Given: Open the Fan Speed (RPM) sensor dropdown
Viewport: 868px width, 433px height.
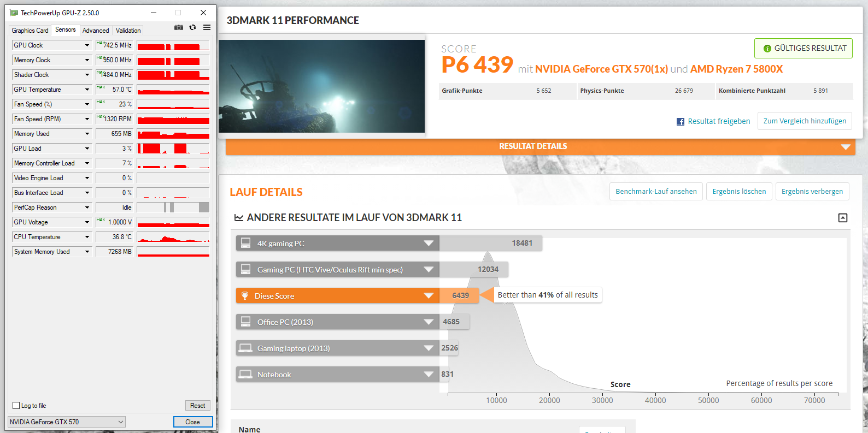Looking at the screenshot, I should coord(87,119).
